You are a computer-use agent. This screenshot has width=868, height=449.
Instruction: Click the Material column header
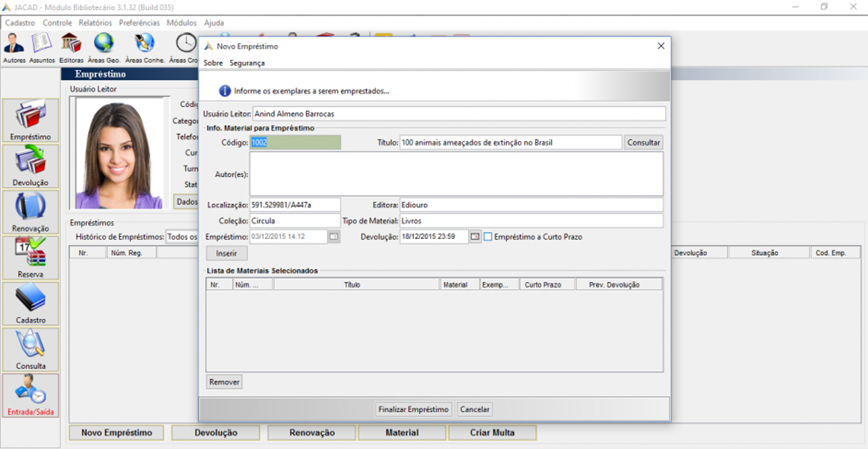click(x=459, y=285)
